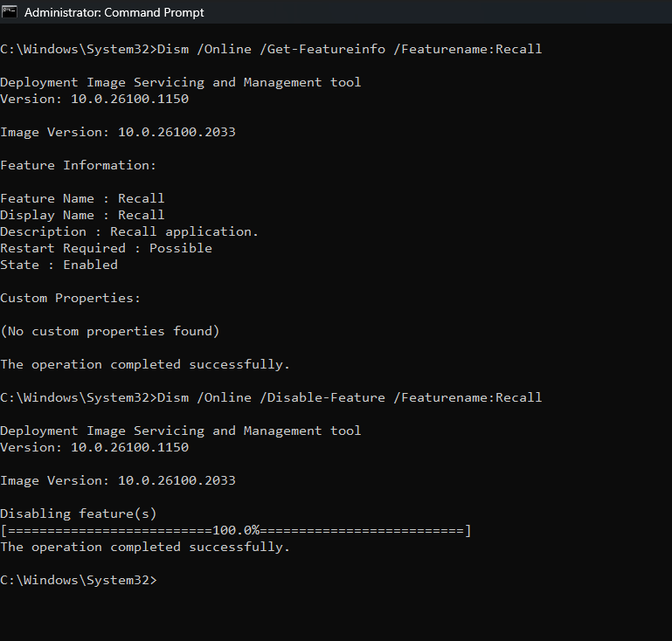Click the last operation completed successfully message

[x=145, y=547]
